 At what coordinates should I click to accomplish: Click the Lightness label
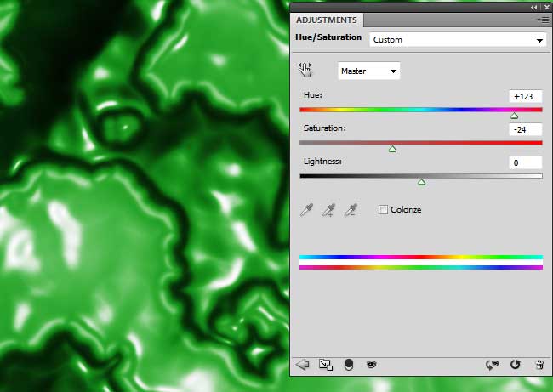pos(322,162)
